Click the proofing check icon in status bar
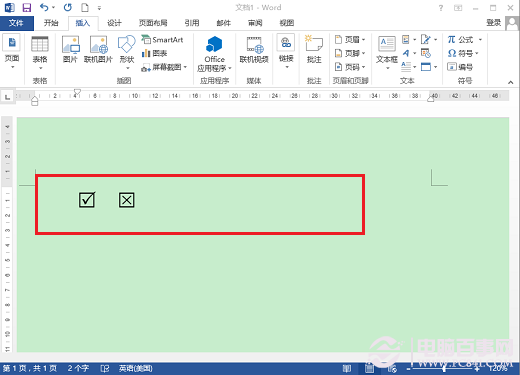 tap(105, 368)
